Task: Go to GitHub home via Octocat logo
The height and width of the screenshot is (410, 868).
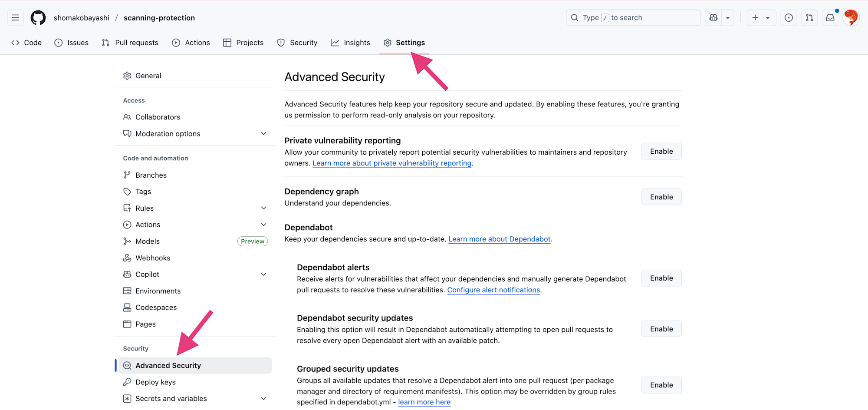Action: coord(38,18)
